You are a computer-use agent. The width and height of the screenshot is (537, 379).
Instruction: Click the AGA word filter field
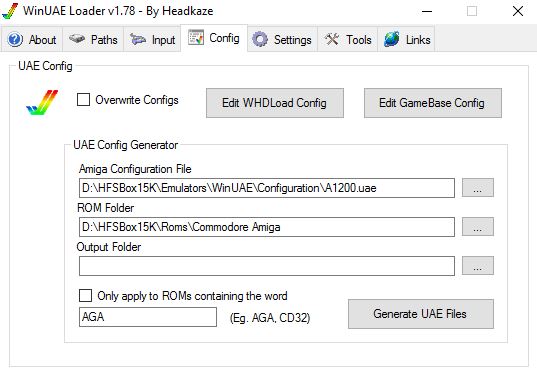tap(148, 317)
